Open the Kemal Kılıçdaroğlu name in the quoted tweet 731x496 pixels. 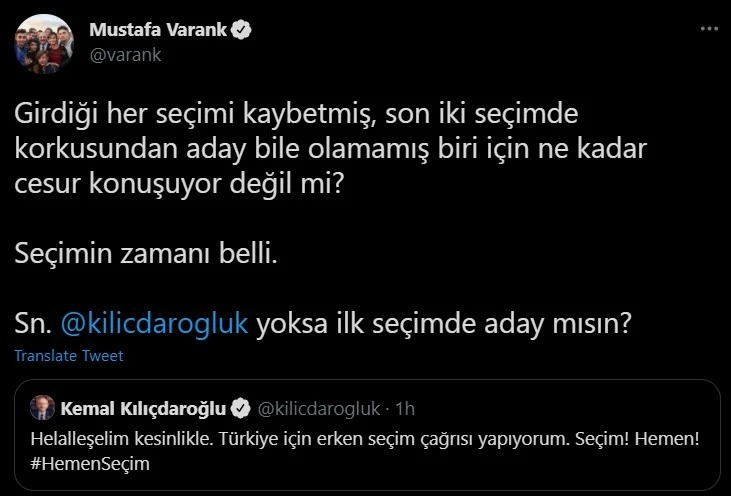(x=144, y=408)
